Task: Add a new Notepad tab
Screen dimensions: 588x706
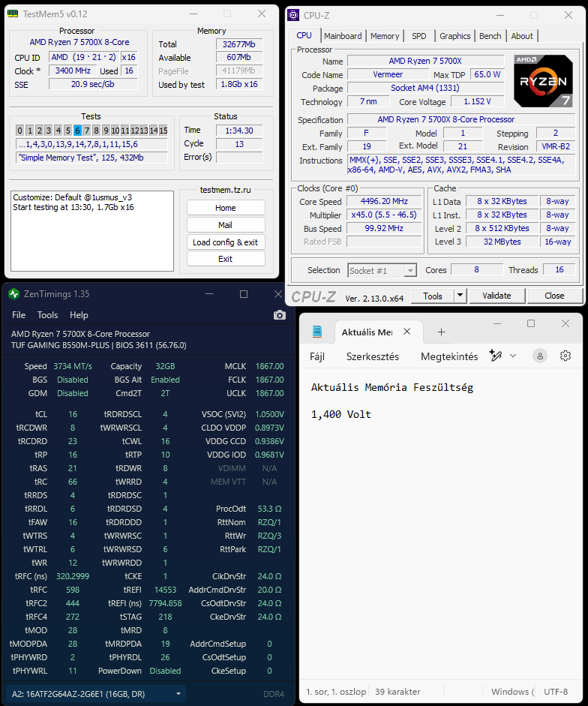Action: (x=441, y=332)
